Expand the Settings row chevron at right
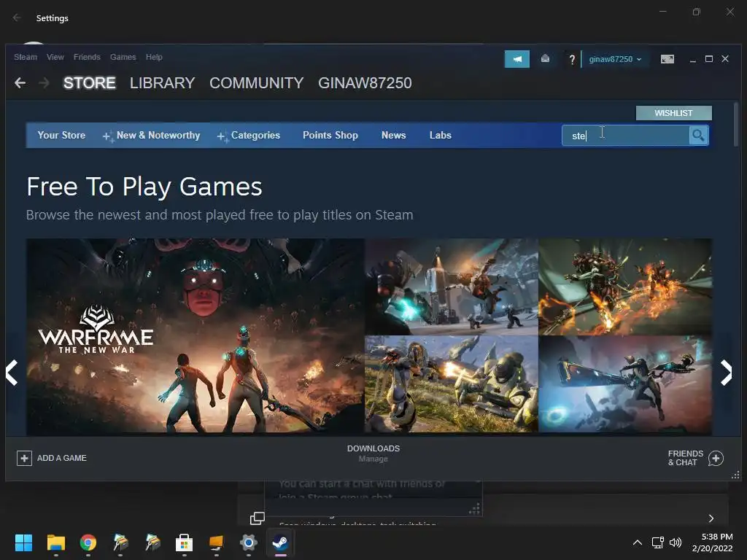 711,518
